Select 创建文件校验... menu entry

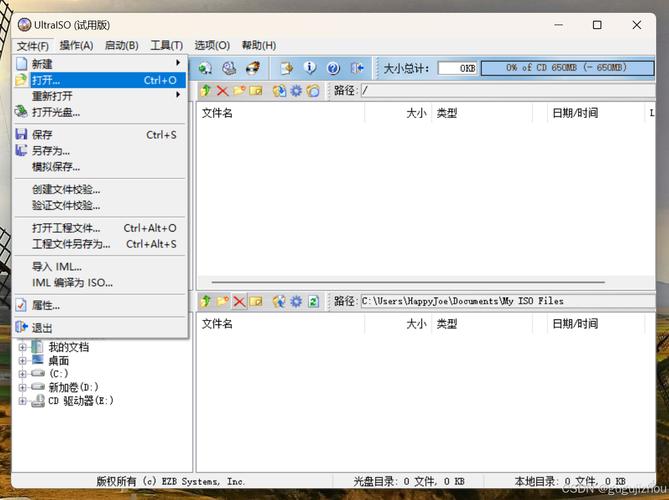[100, 189]
